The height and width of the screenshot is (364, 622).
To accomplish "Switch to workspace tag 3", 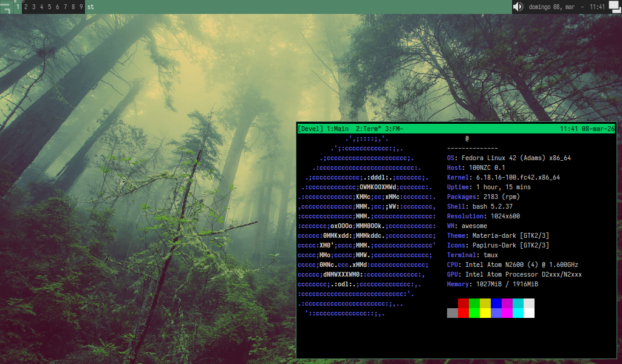I will click(x=34, y=7).
